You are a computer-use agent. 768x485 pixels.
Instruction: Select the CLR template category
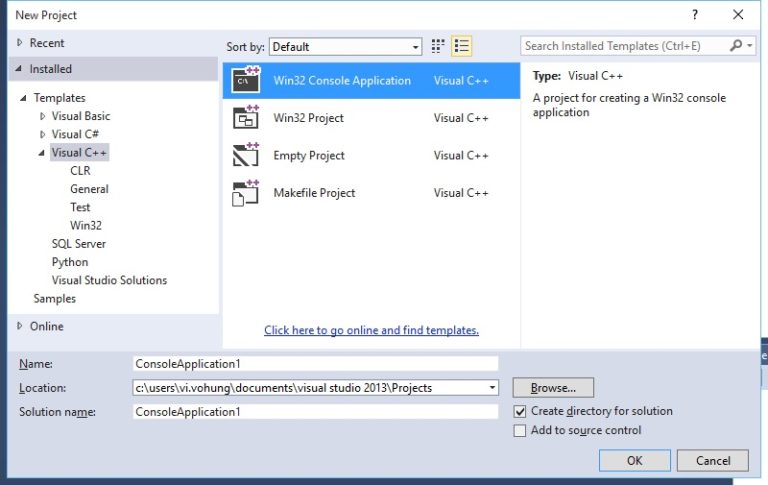pyautogui.click(x=80, y=170)
